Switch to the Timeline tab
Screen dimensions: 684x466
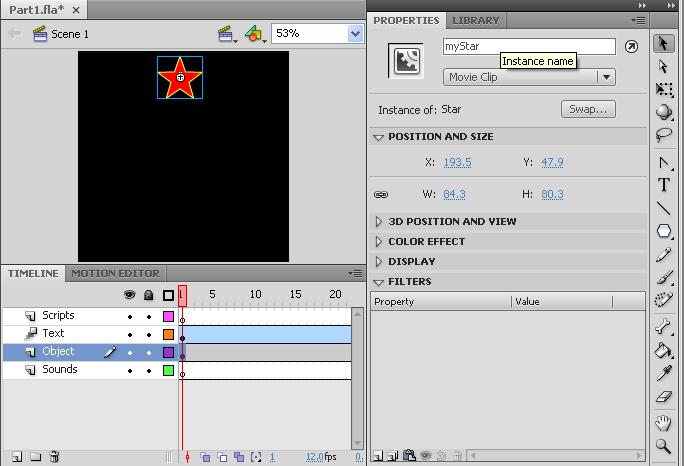pos(33,274)
